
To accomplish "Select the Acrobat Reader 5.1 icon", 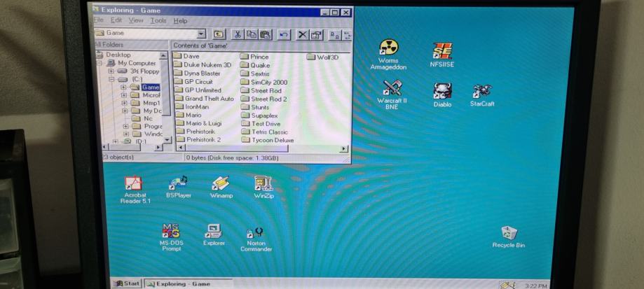I will (x=135, y=190).
